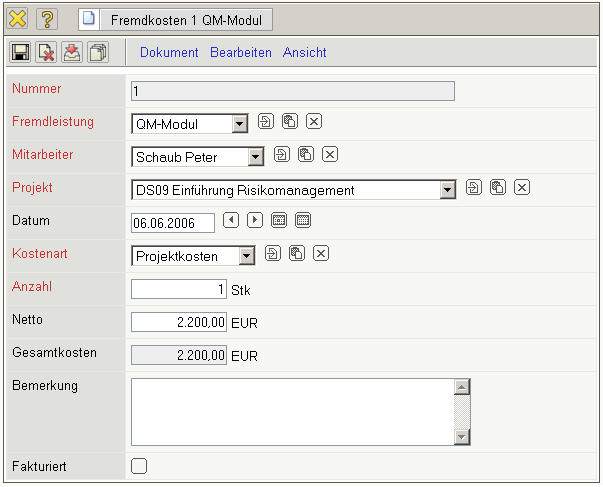Clear the Projekt selection using its X icon
This screenshot has height=487, width=603.
[x=521, y=187]
